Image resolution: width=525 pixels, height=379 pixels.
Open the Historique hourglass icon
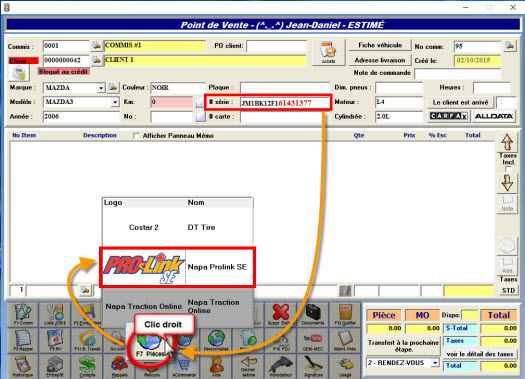22,366
